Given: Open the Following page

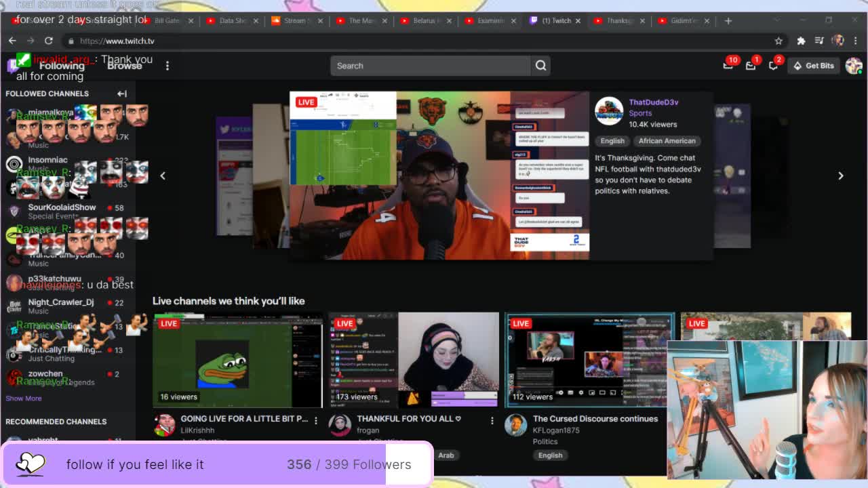Looking at the screenshot, I should 62,66.
